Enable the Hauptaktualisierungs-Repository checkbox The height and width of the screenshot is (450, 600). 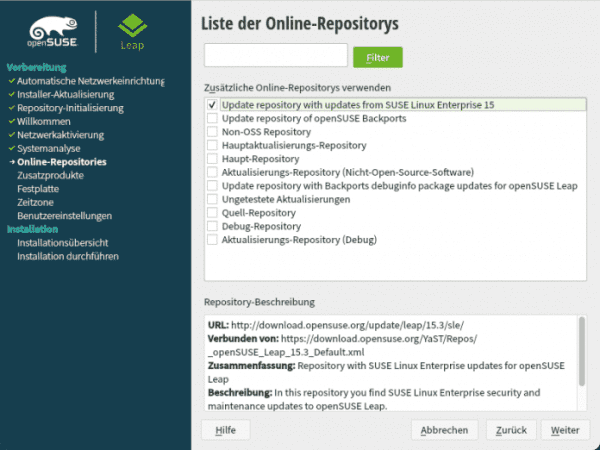212,145
